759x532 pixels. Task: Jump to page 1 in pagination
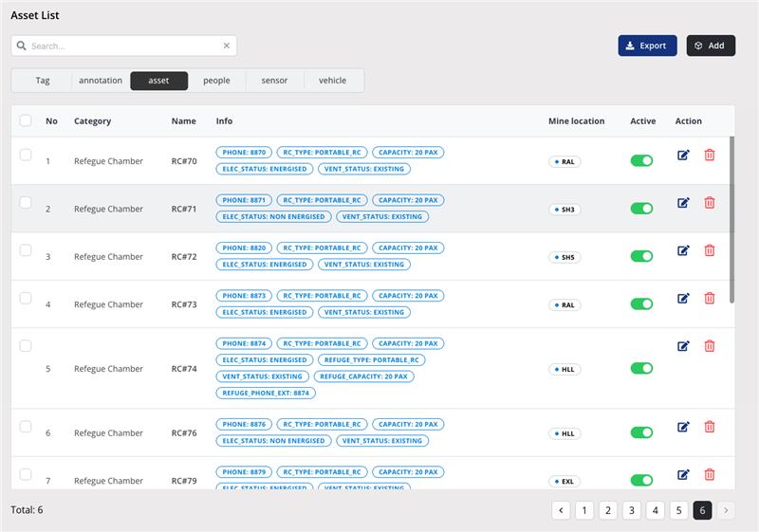585,510
